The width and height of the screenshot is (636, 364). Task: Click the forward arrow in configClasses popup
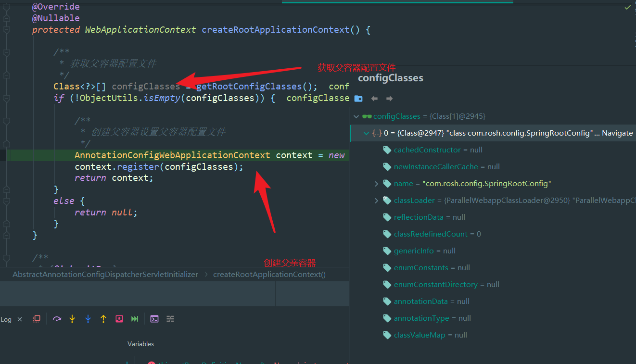[390, 99]
